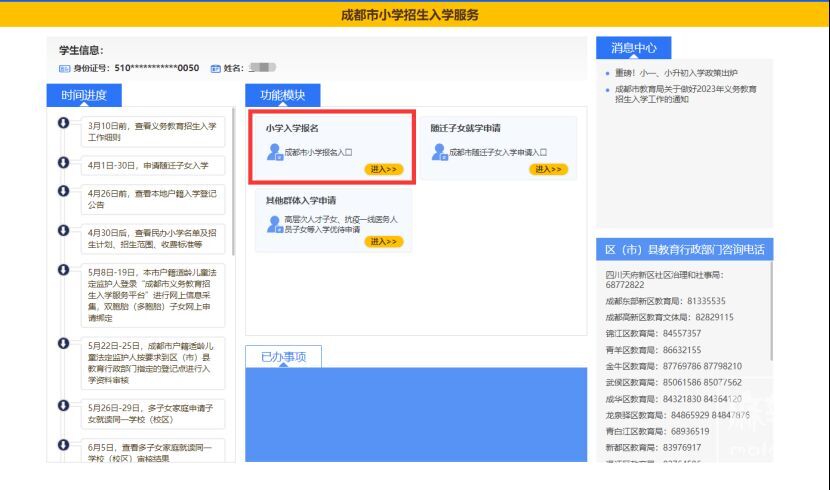Open the 已办事项 tab
830x490 pixels.
[x=283, y=356]
